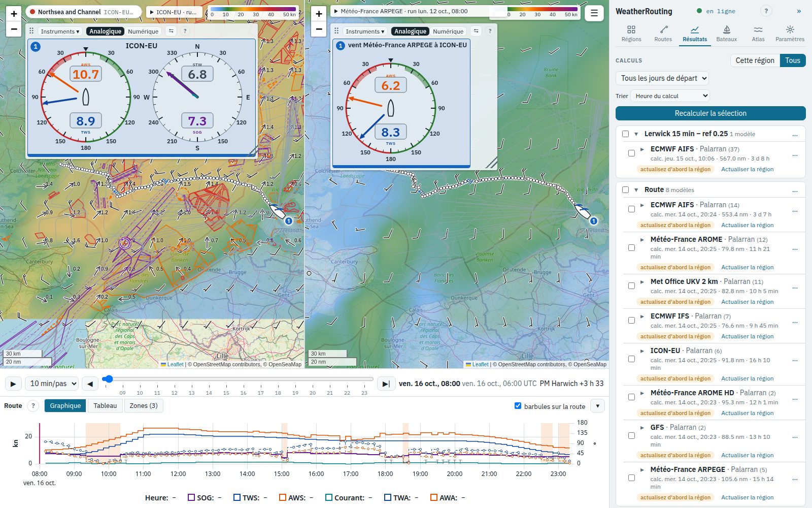Step back one time step
This screenshot has width=812, height=508.
pyautogui.click(x=90, y=384)
